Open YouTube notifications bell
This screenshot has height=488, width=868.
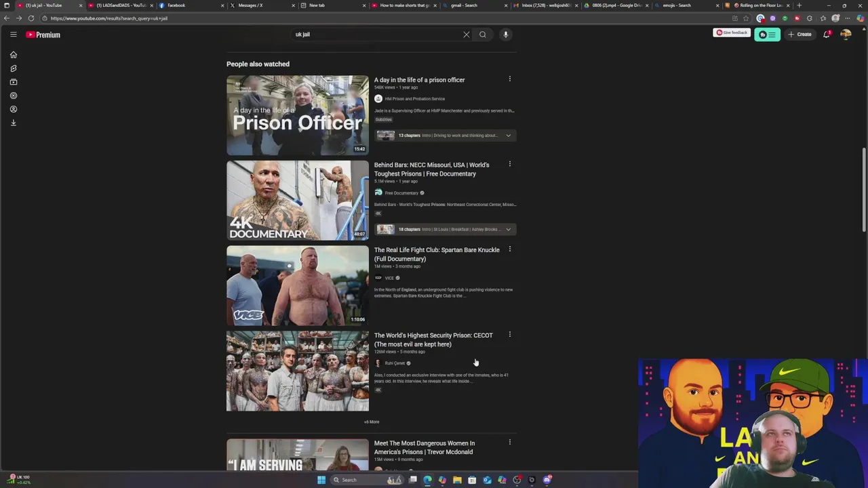tap(827, 35)
